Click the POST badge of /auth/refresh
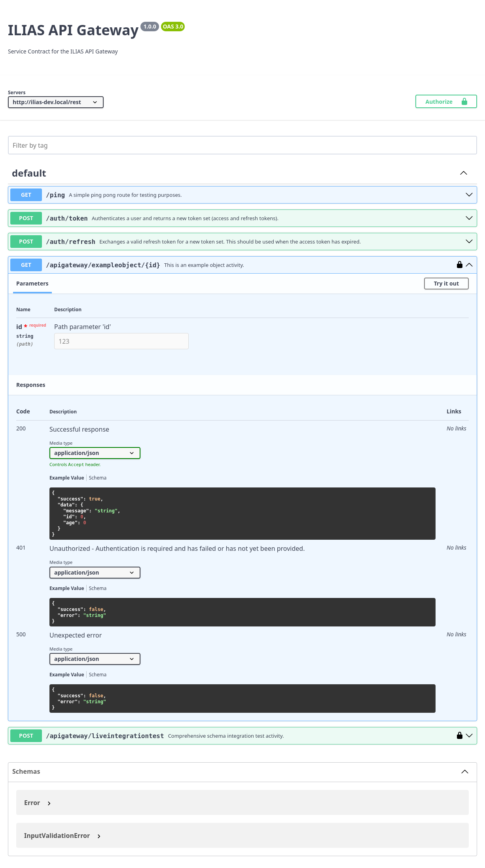 coord(26,242)
